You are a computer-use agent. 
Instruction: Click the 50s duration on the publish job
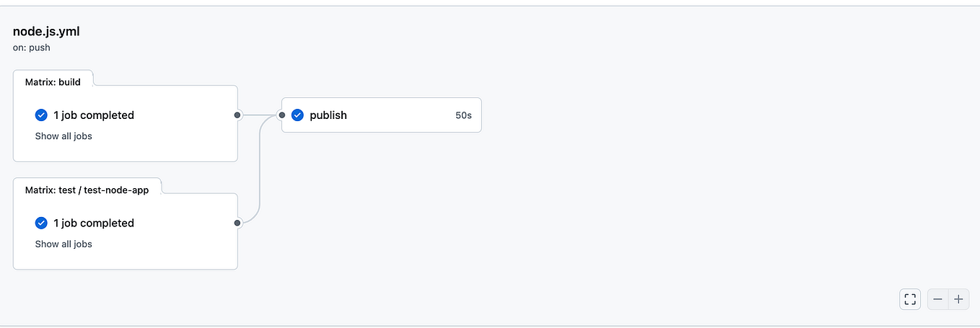463,115
